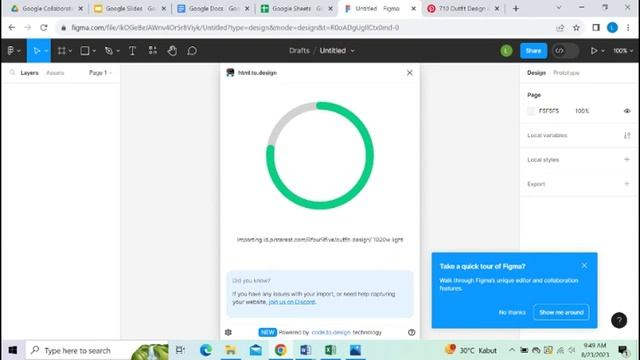Click the page color 100% opacity field
The height and width of the screenshot is (360, 640).
(582, 111)
